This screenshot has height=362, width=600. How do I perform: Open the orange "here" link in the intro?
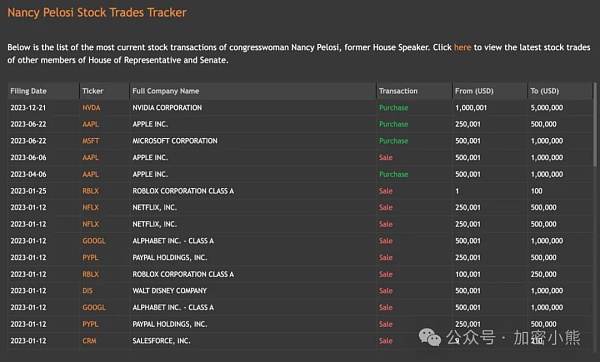coord(462,47)
